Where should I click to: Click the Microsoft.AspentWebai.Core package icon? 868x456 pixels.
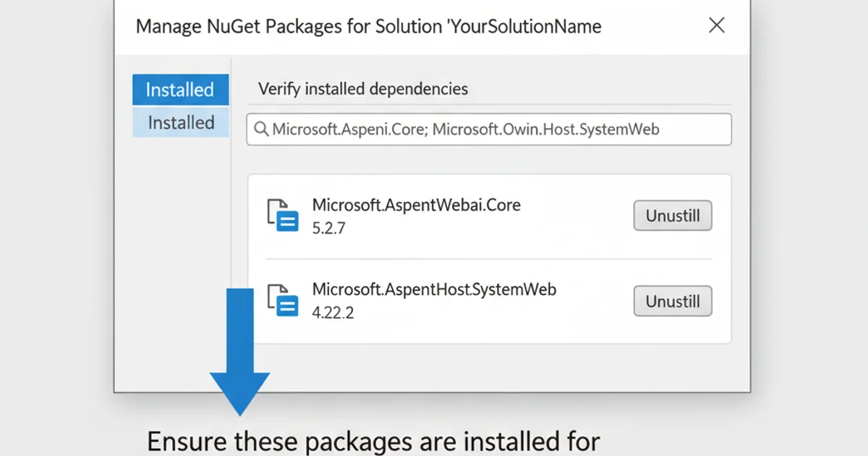(x=283, y=216)
